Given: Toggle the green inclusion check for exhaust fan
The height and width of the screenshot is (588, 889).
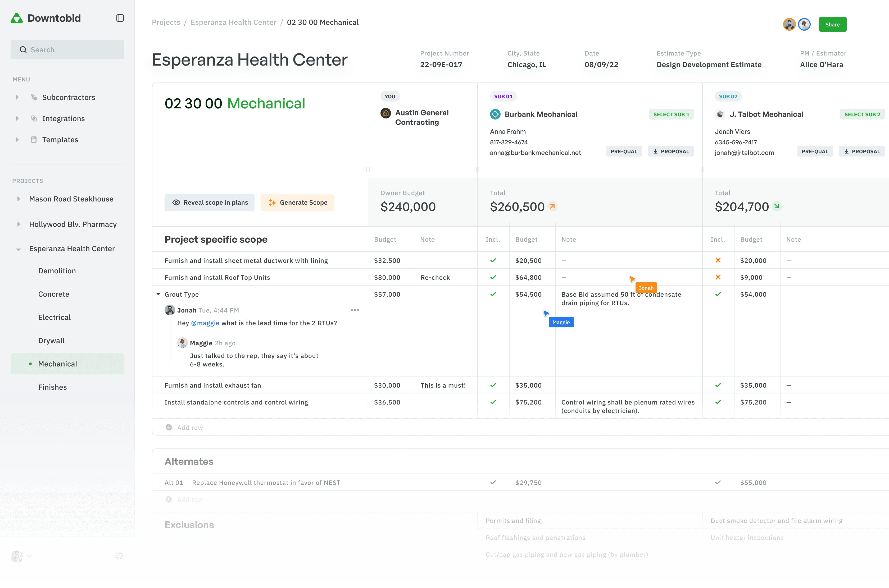Looking at the screenshot, I should tap(493, 385).
